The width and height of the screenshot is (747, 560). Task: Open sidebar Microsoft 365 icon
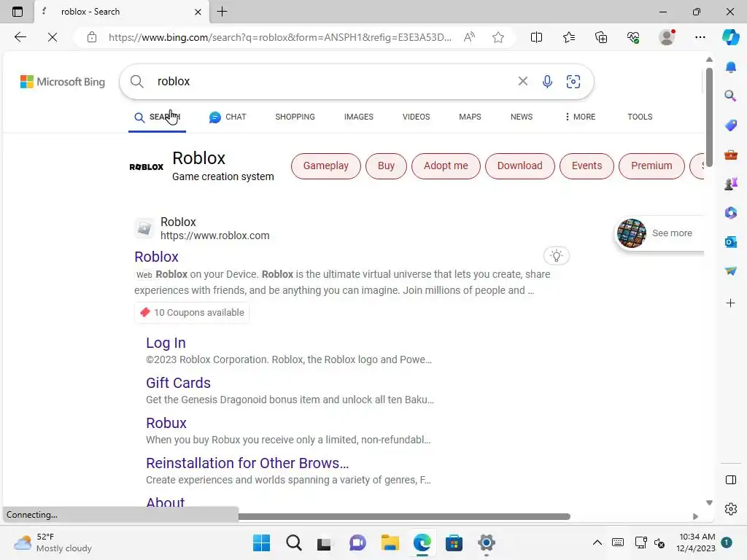(x=731, y=212)
